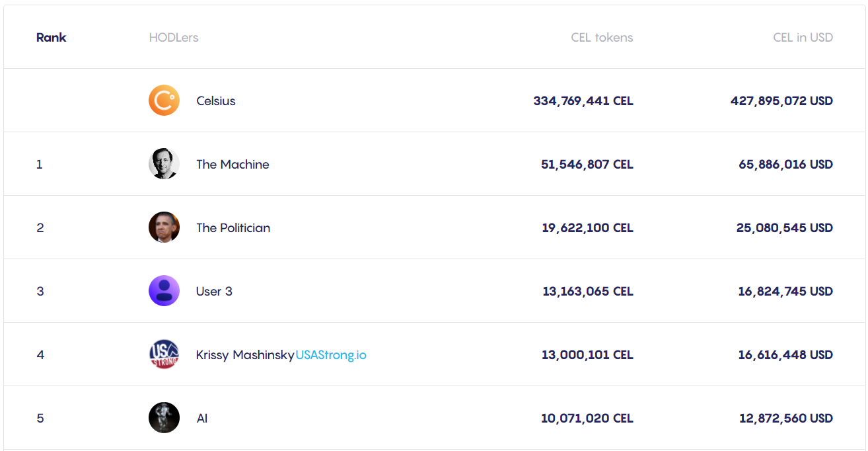
Task: Open the USAStrong.io link
Action: pyautogui.click(x=331, y=355)
